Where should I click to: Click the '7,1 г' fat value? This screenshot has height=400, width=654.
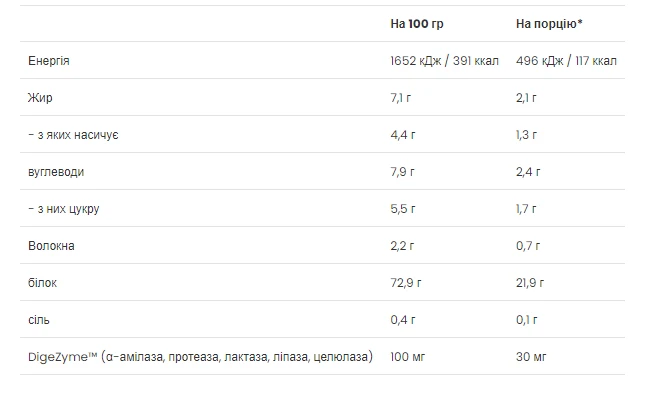coord(400,98)
